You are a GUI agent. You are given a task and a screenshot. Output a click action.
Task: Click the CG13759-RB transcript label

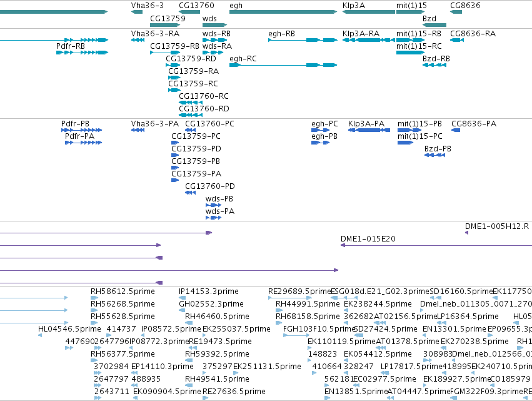point(175,46)
